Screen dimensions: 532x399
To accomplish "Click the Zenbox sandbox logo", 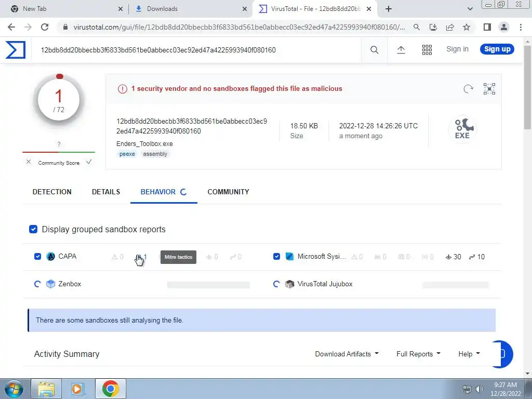I will tap(50, 284).
